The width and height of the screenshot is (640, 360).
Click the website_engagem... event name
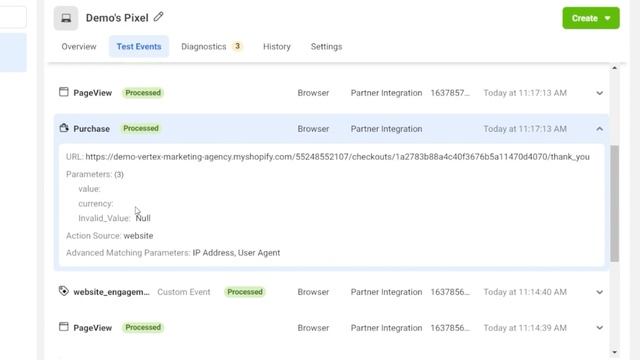click(111, 292)
